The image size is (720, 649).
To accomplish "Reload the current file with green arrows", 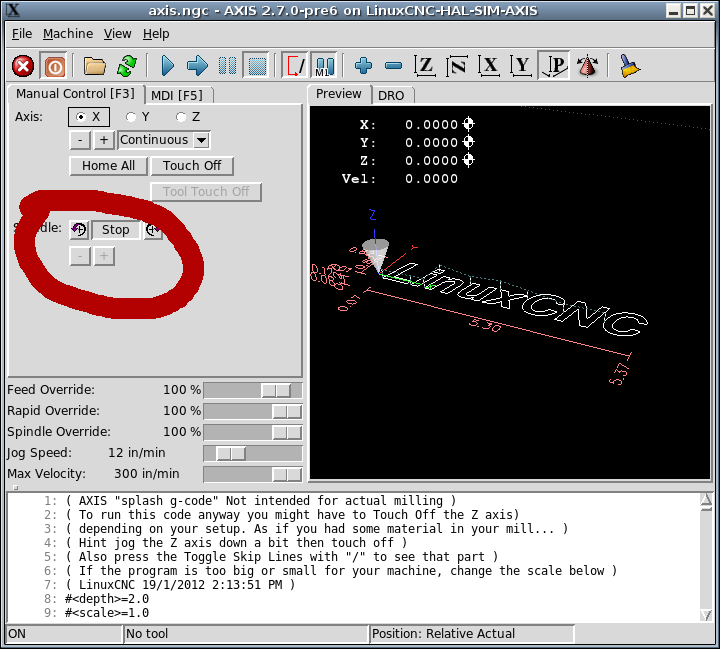I will [x=126, y=66].
